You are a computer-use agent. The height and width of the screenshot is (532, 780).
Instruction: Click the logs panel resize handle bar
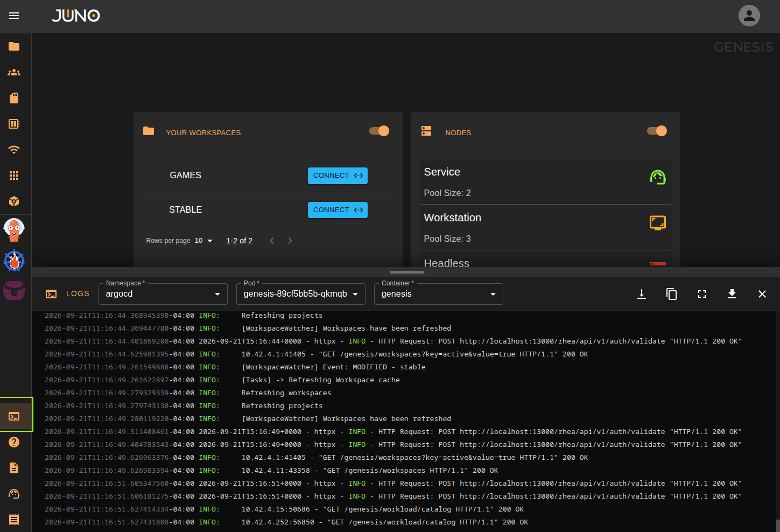pos(407,272)
